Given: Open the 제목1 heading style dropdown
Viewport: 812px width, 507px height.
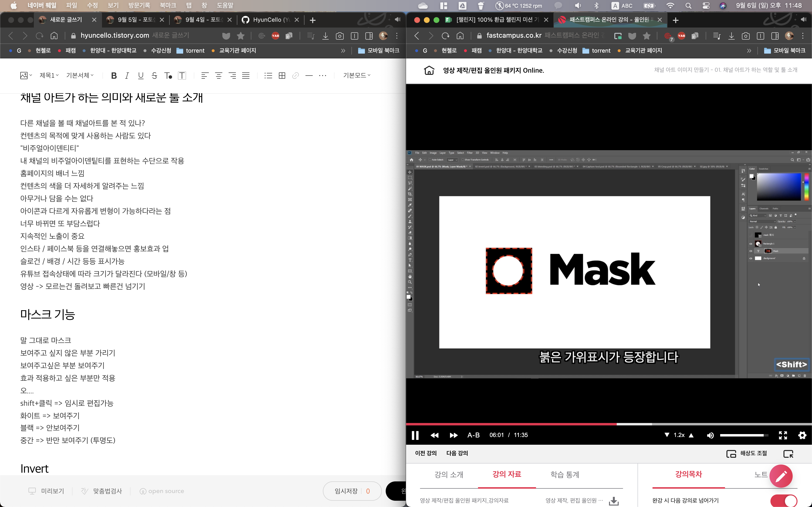Looking at the screenshot, I should pyautogui.click(x=49, y=75).
